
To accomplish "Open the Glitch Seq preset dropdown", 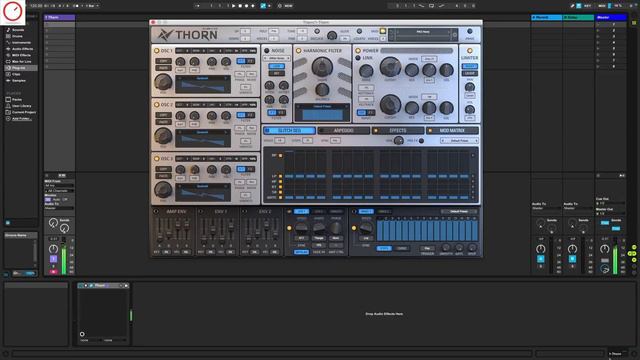I will (459, 141).
